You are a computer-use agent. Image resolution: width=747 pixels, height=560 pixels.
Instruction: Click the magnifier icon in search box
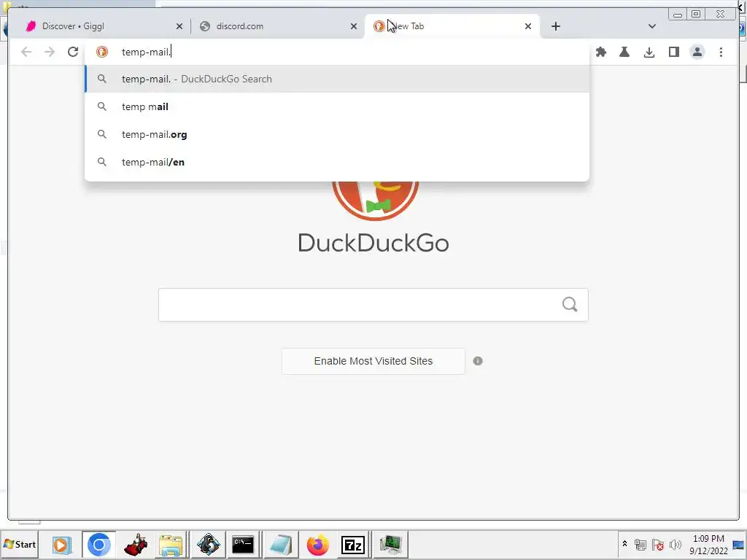[570, 304]
